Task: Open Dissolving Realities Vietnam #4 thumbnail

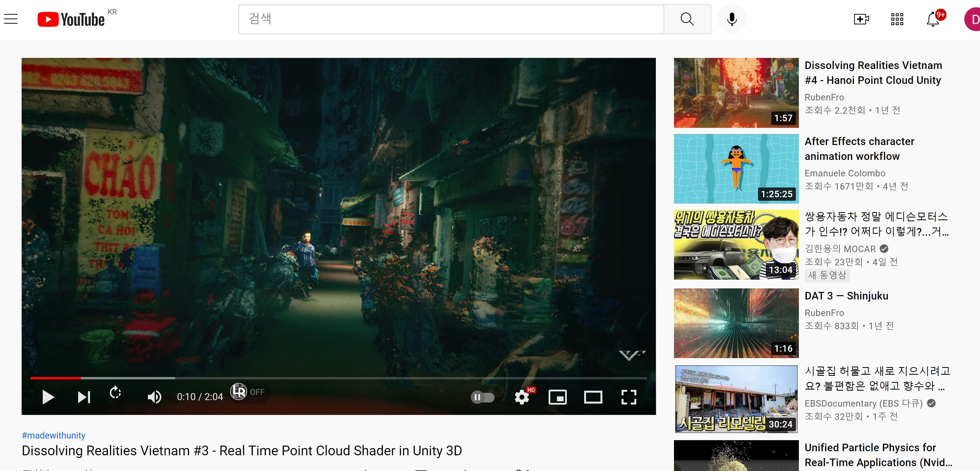Action: (x=736, y=93)
